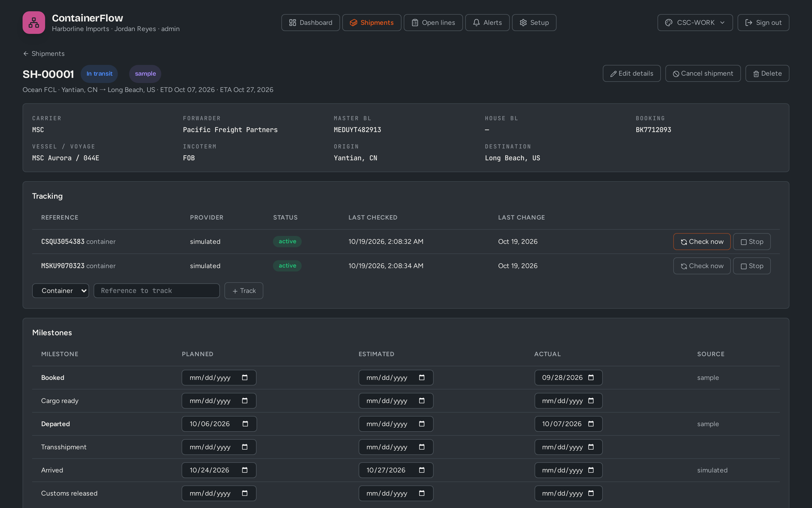Go to Open lines
The height and width of the screenshot is (508, 812).
pos(433,23)
